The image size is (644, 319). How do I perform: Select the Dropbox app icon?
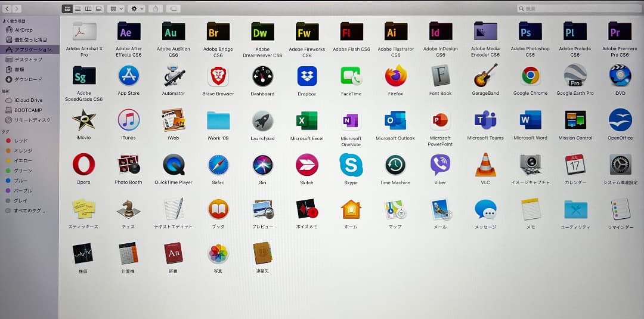[307, 76]
